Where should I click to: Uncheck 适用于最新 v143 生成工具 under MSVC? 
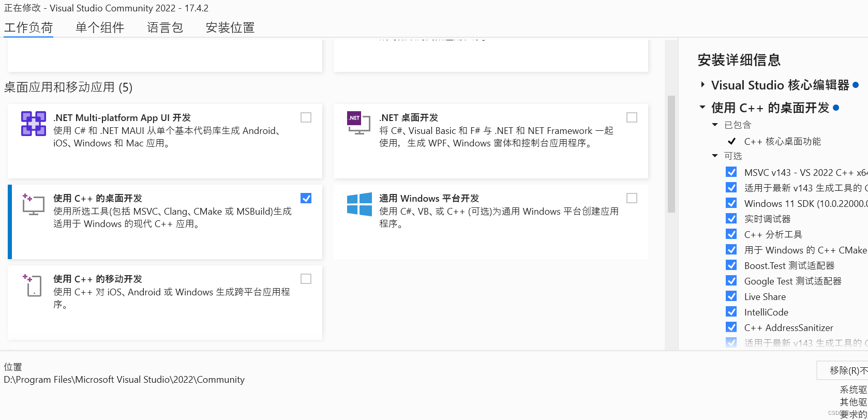731,187
